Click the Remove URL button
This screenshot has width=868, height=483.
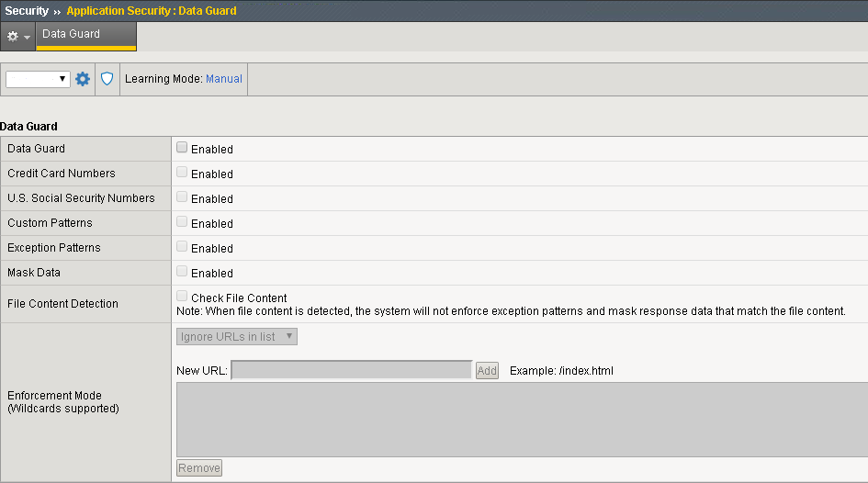point(199,468)
